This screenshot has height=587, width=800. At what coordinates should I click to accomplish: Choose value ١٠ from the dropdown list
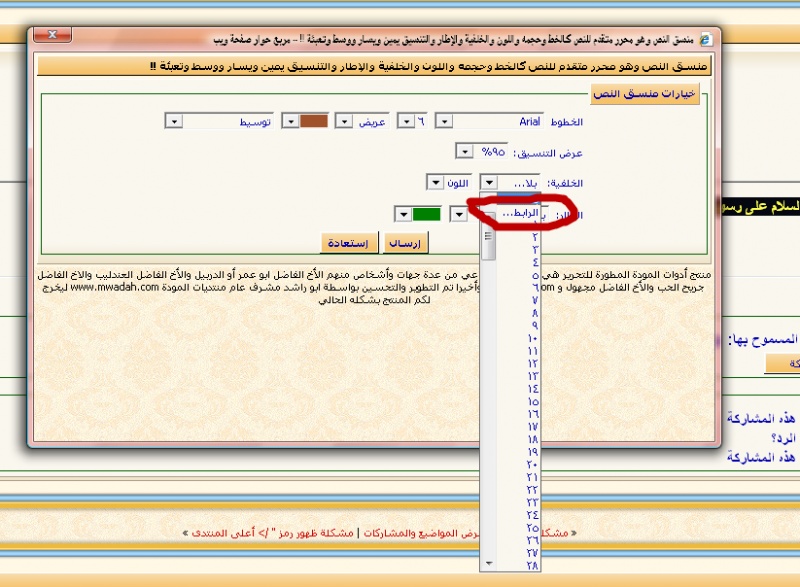[532, 339]
